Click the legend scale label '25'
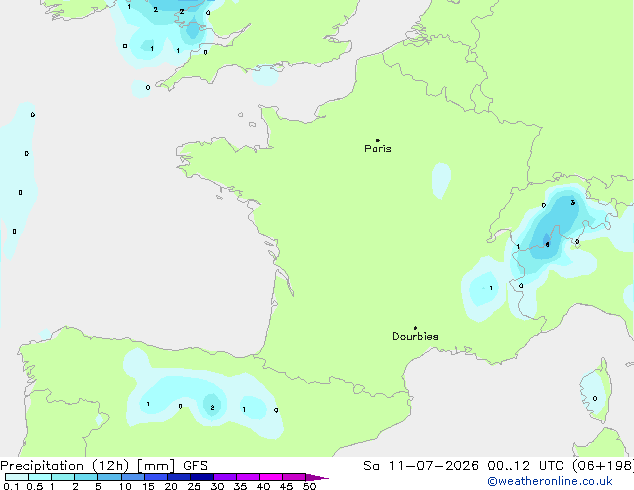 [194, 486]
